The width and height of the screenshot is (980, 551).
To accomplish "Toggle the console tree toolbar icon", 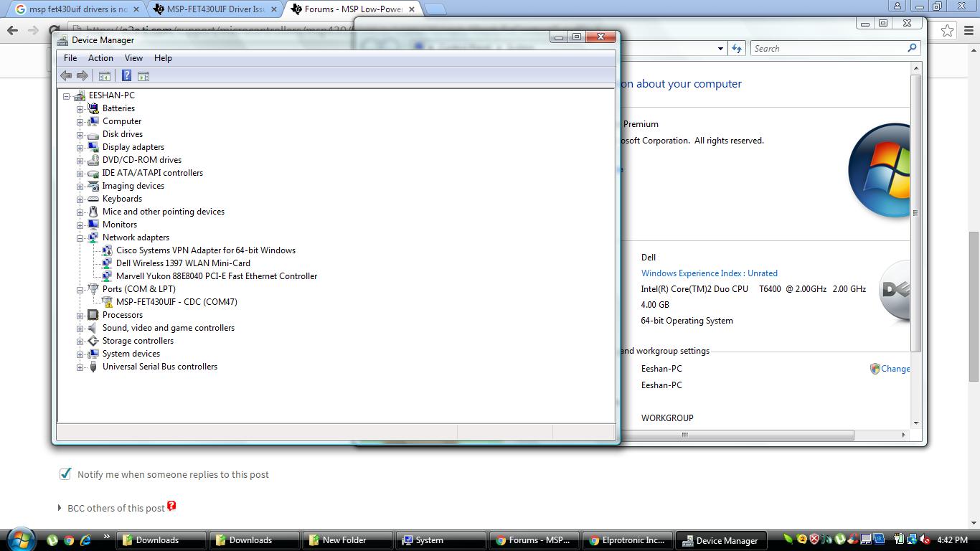I will coord(105,75).
